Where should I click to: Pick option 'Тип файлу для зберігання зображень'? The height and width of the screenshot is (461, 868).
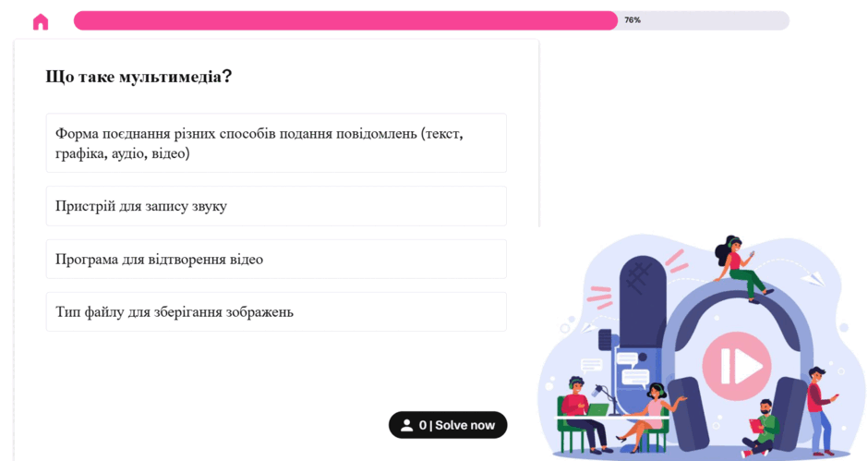point(276,312)
